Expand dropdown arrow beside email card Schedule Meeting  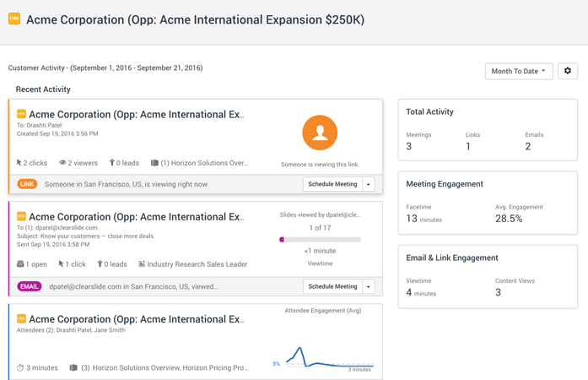(x=369, y=286)
